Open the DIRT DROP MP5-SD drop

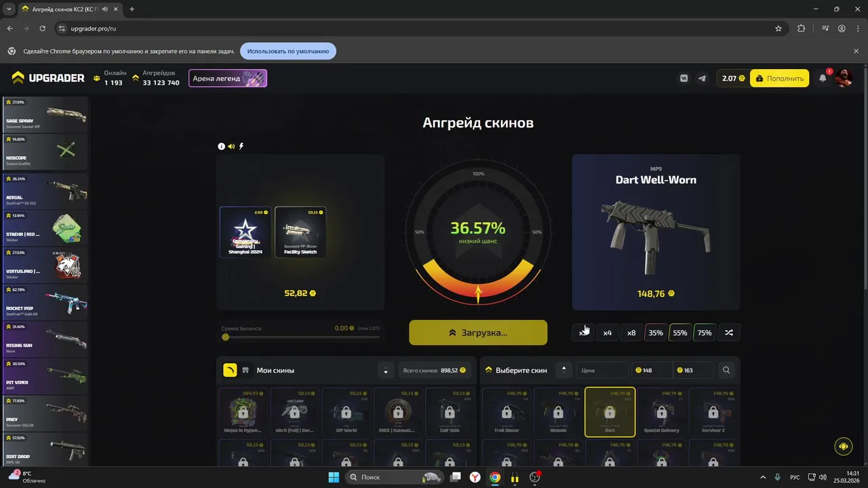pos(45,450)
